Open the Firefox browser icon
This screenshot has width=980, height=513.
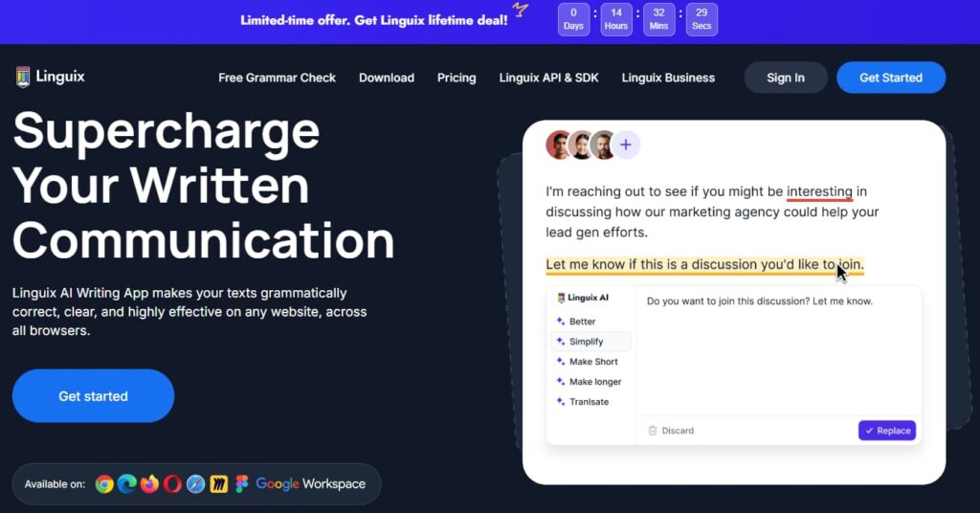click(x=149, y=484)
